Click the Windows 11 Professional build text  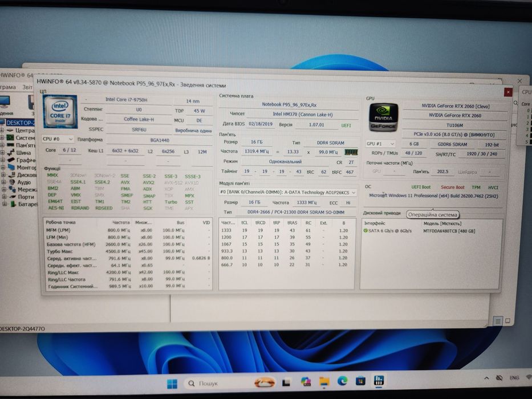[433, 196]
